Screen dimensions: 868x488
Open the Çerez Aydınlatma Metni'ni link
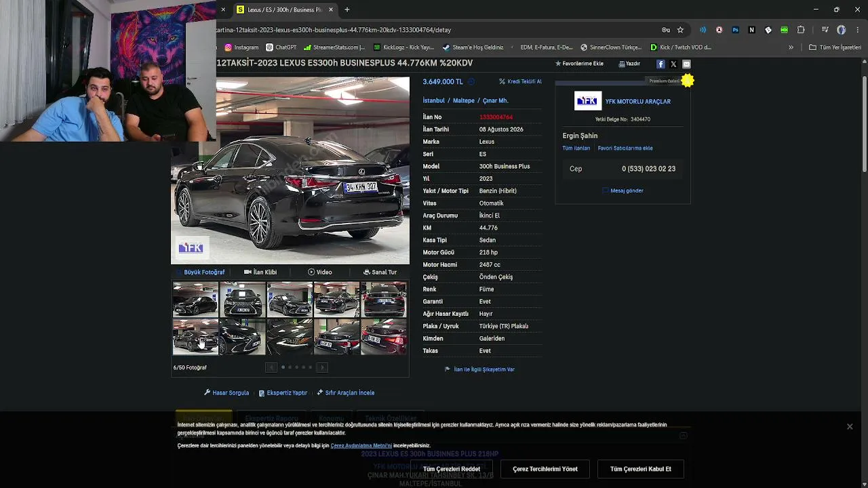tap(361, 446)
